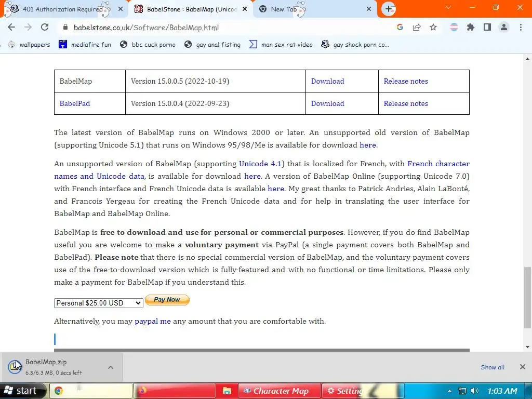
Task: Open the wallpapers bookmark
Action: (29, 45)
